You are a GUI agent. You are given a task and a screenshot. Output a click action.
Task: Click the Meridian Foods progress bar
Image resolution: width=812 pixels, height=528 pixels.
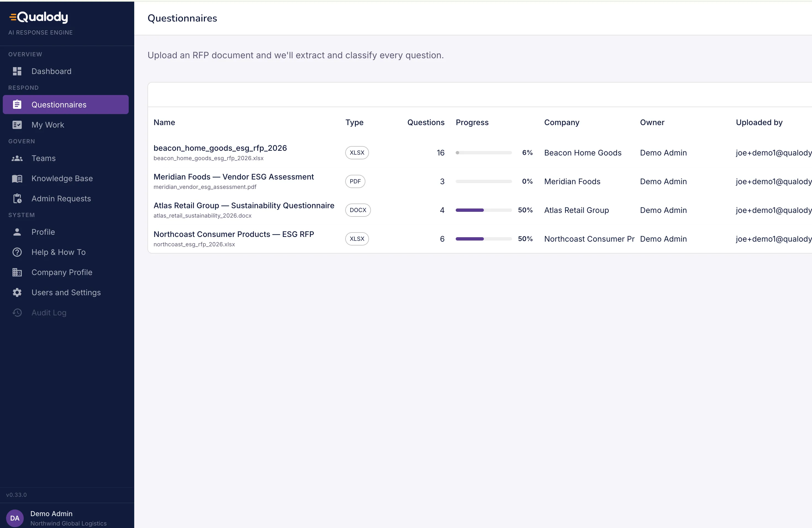pyautogui.click(x=483, y=181)
